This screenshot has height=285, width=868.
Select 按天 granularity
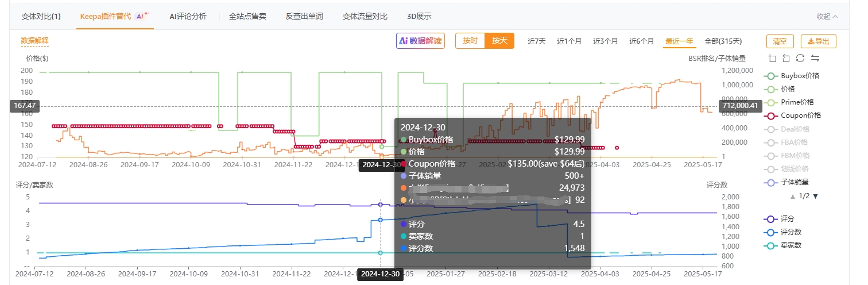tap(499, 41)
